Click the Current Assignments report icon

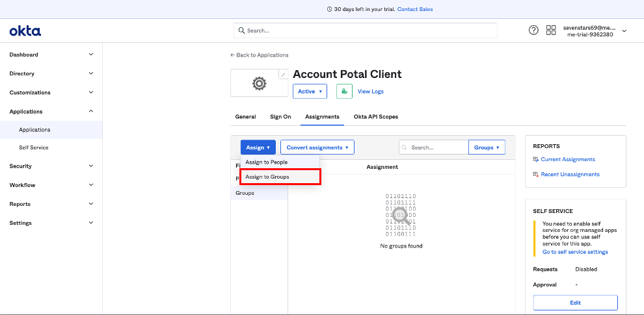[535, 159]
